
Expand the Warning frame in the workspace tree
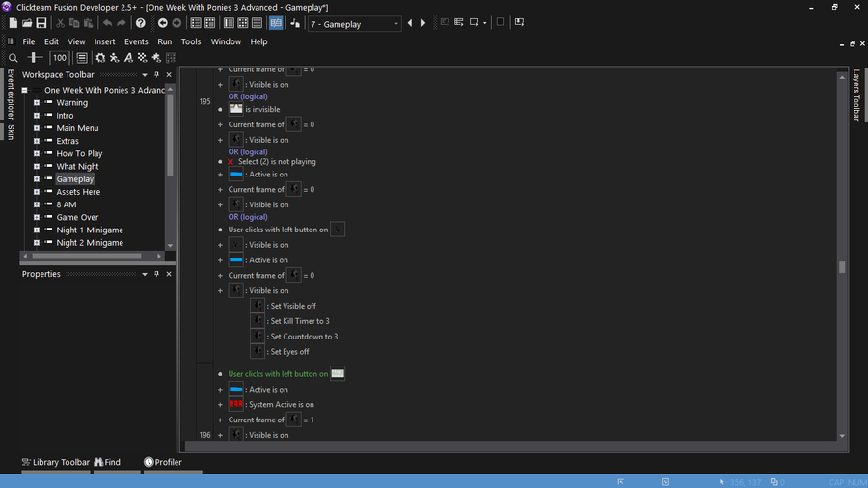click(37, 103)
